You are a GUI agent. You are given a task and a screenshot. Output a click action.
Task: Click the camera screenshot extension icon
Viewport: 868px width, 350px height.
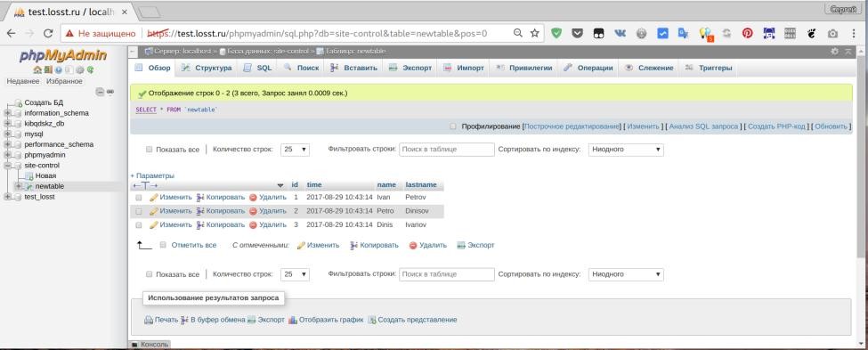point(832,33)
